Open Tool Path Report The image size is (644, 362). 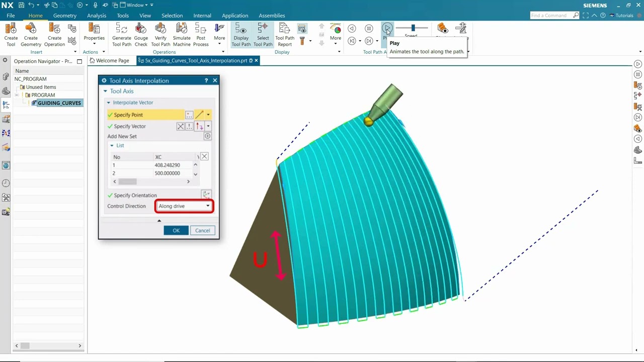285,35
